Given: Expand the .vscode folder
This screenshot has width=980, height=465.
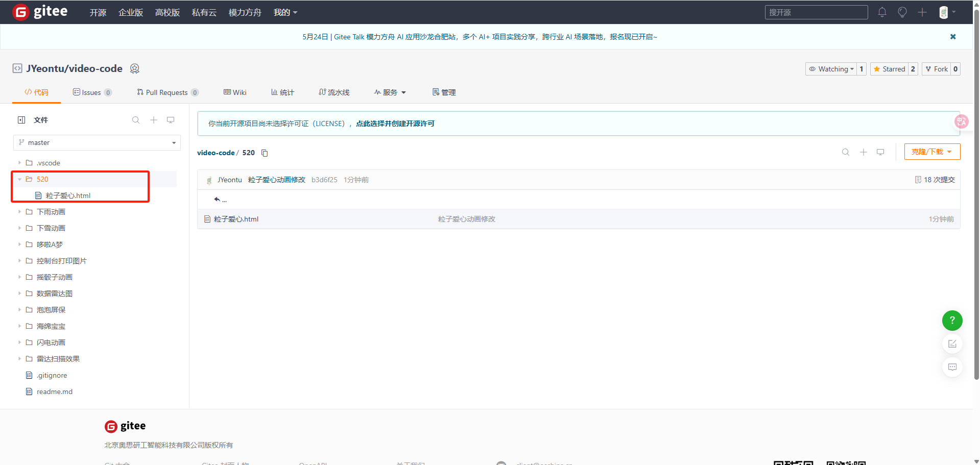Looking at the screenshot, I should tap(20, 163).
